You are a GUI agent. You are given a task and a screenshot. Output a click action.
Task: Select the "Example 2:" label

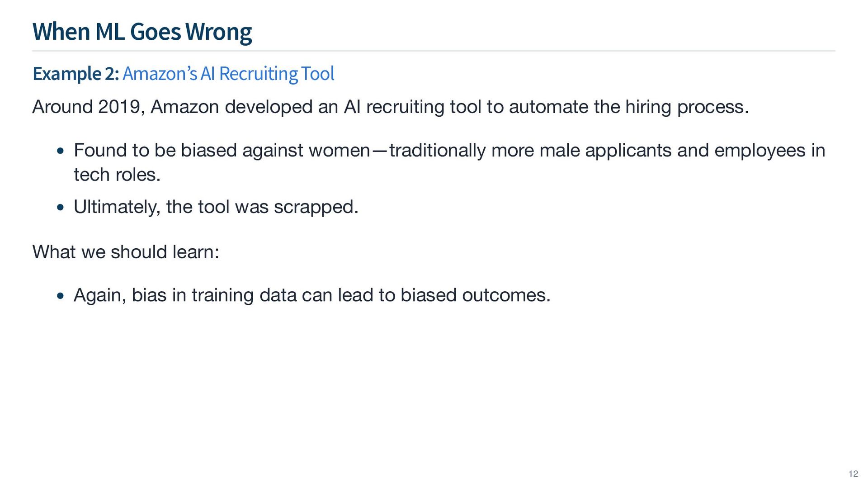75,74
